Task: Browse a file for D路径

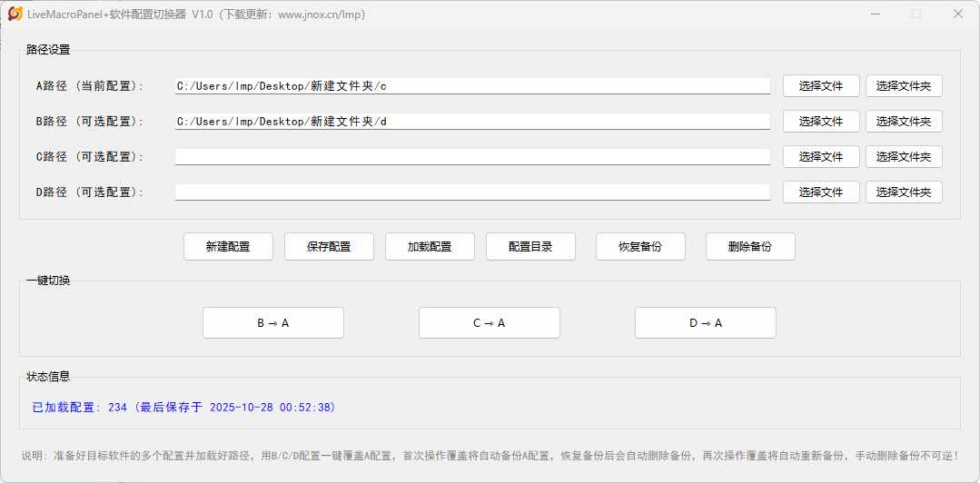Action: tap(821, 192)
